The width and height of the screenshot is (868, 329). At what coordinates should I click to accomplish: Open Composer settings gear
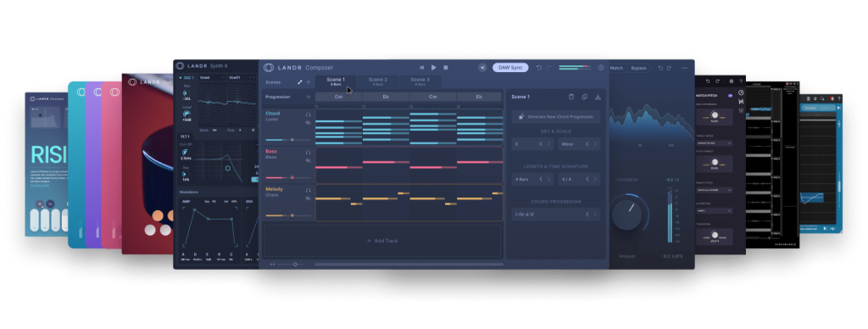[x=601, y=68]
